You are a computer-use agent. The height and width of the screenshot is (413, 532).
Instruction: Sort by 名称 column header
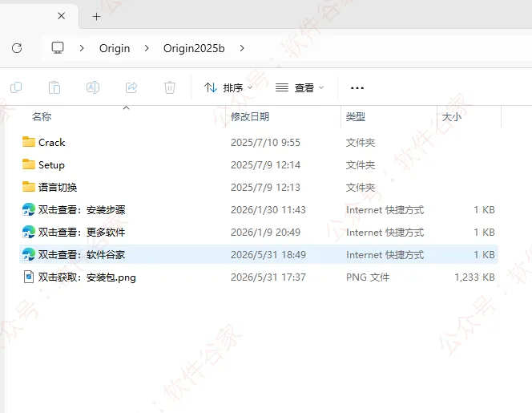click(x=42, y=117)
